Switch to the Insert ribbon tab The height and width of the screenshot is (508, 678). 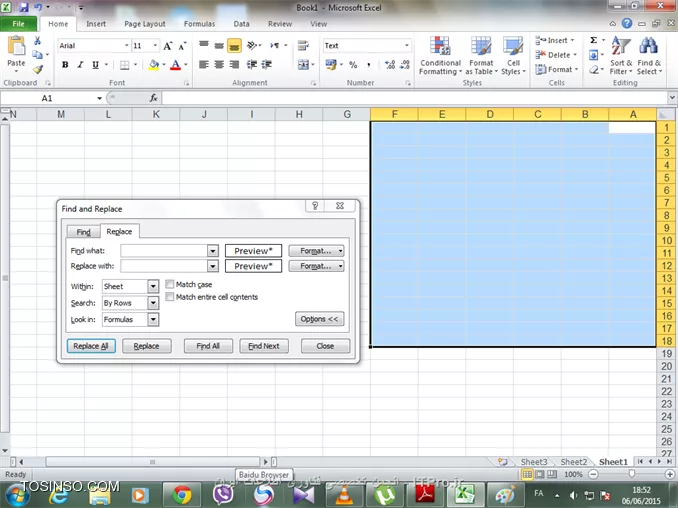96,24
